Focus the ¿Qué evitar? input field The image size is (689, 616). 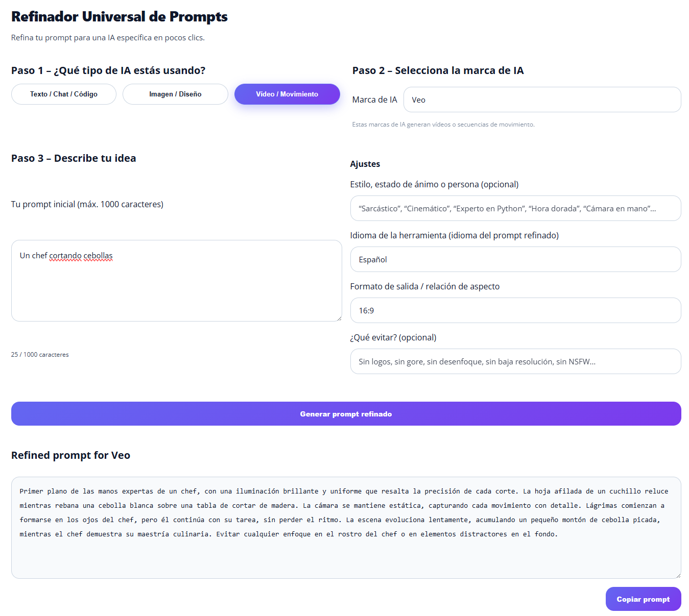coord(515,362)
